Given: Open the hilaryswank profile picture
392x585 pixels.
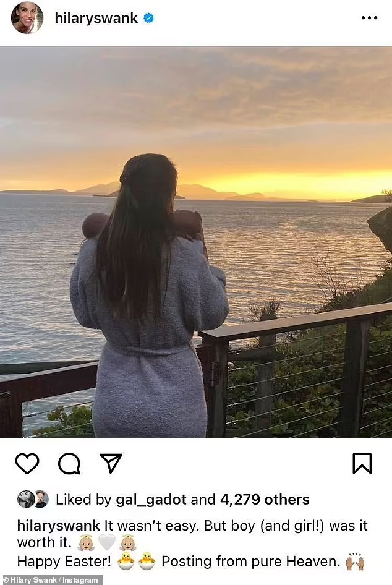Looking at the screenshot, I should point(27,18).
